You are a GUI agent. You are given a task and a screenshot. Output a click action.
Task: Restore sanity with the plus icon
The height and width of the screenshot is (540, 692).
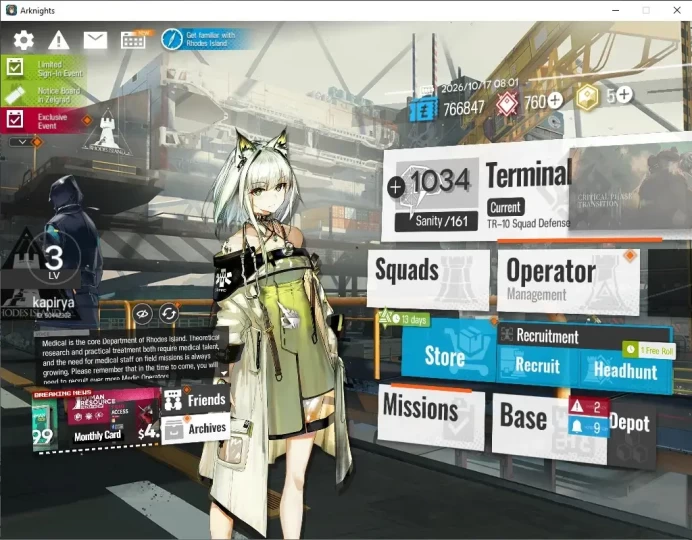[x=396, y=188]
